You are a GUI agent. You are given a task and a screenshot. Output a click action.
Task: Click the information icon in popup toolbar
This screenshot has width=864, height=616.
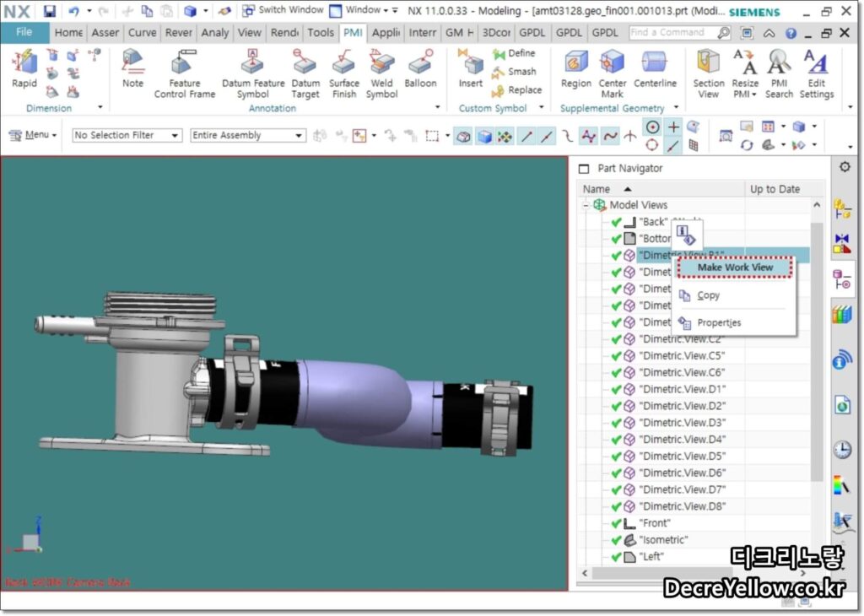point(685,235)
